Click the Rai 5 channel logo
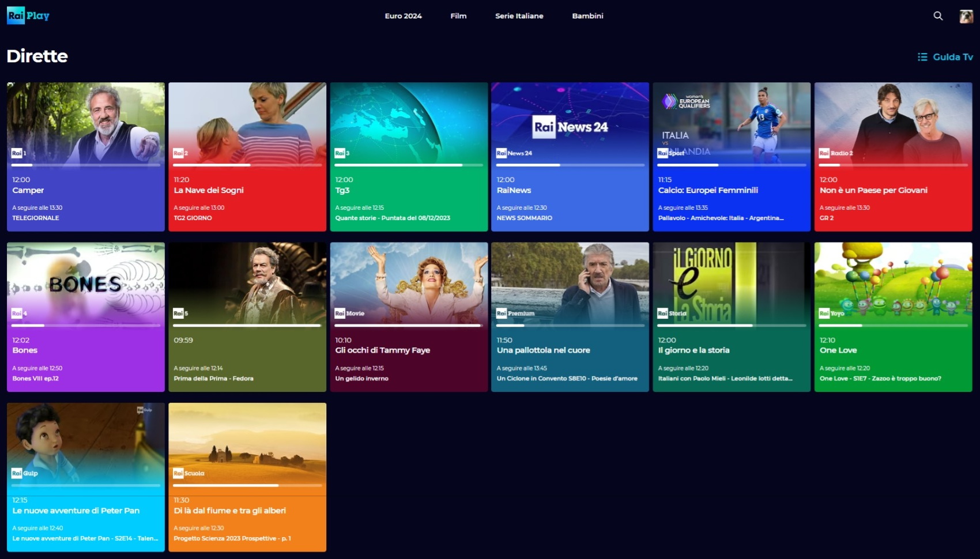The width and height of the screenshot is (980, 559). pos(181,313)
